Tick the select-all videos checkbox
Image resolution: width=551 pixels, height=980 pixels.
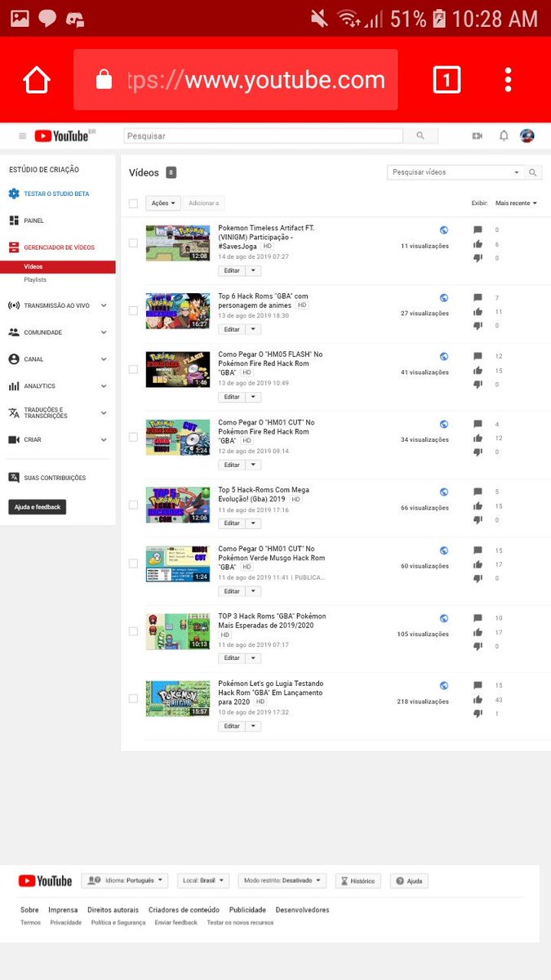pyautogui.click(x=133, y=203)
